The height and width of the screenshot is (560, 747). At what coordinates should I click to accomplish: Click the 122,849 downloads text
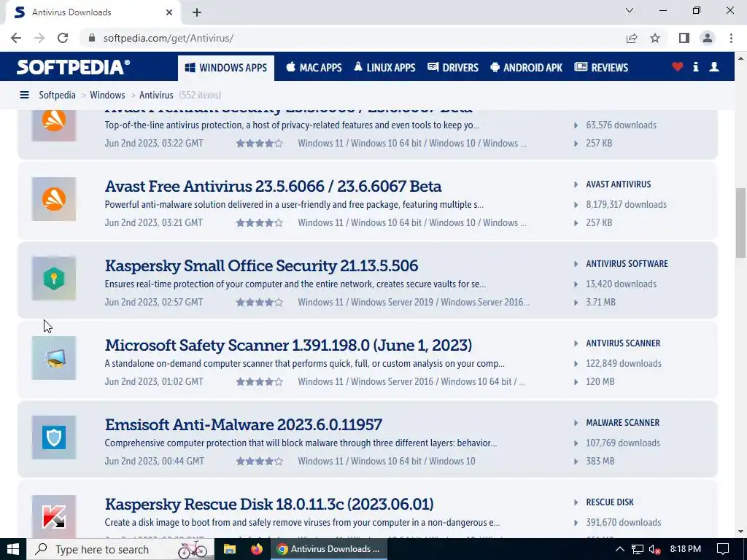click(623, 364)
